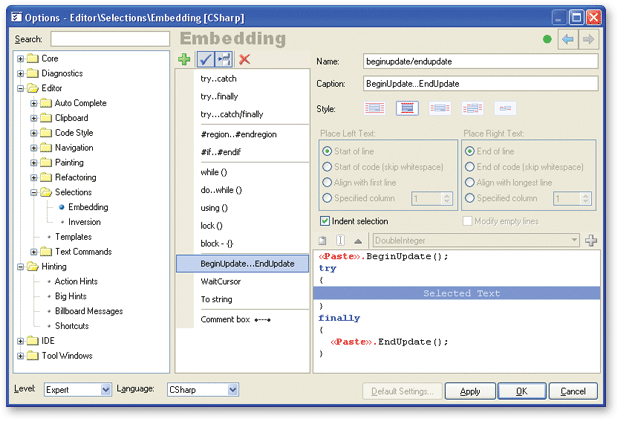619x421 pixels.
Task: Click the IDE folder icon
Action: click(32, 341)
